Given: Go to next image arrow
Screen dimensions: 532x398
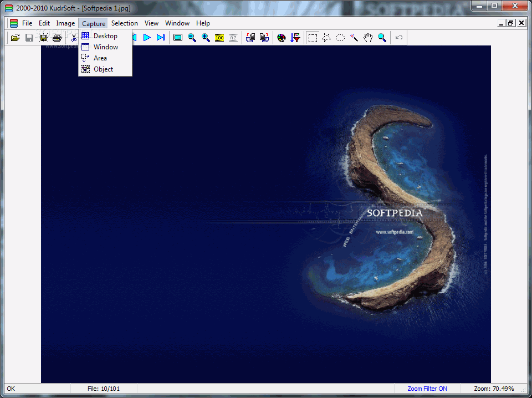Looking at the screenshot, I should click(x=147, y=38).
